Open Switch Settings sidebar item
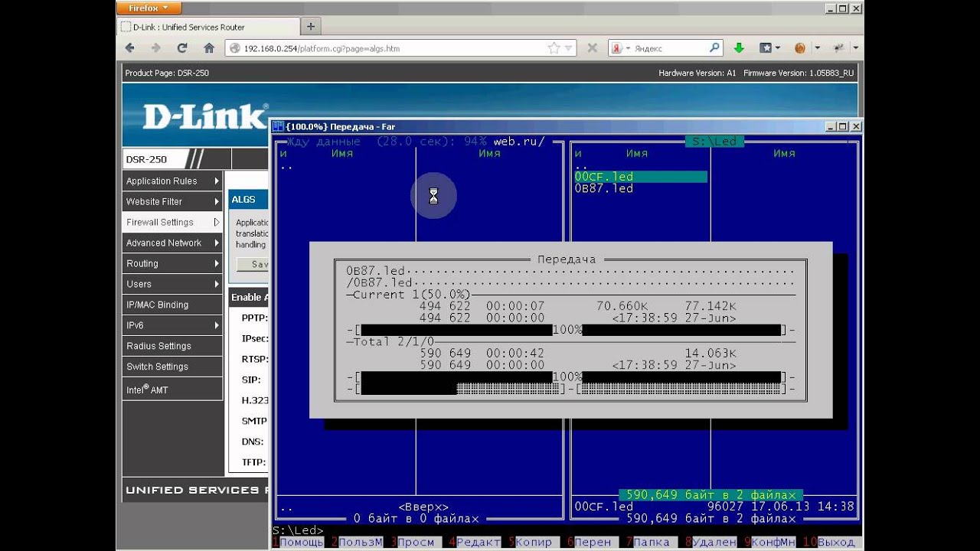Screen dimensions: 980x551 pyautogui.click(x=172, y=367)
